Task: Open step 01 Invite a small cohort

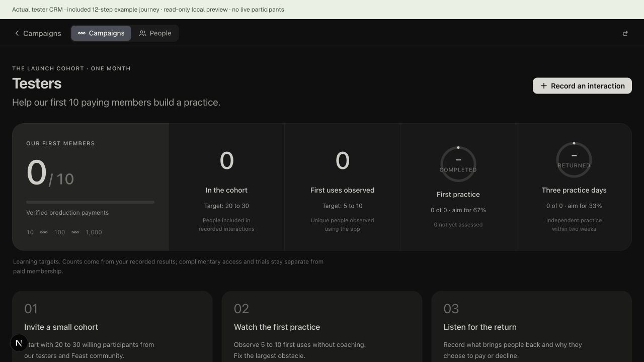Action: [x=112, y=327]
